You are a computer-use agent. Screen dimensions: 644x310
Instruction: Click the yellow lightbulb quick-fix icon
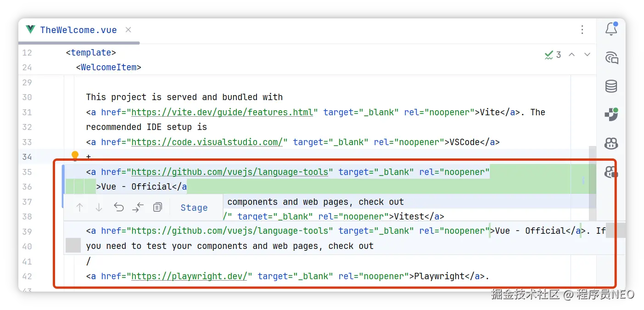click(75, 156)
